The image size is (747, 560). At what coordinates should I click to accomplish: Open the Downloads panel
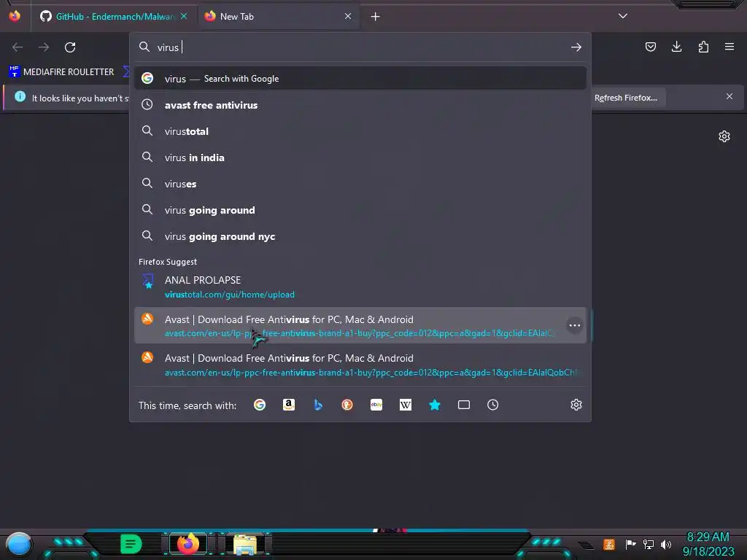(x=676, y=47)
